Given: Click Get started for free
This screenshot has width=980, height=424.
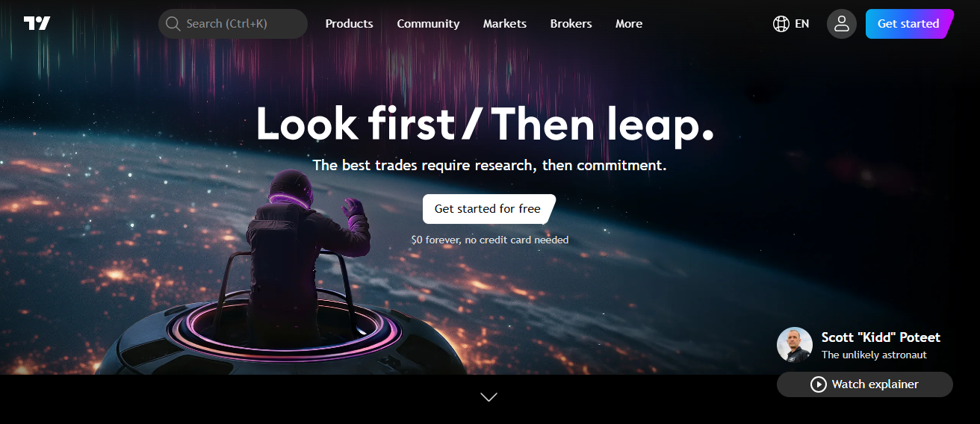Looking at the screenshot, I should (x=489, y=209).
